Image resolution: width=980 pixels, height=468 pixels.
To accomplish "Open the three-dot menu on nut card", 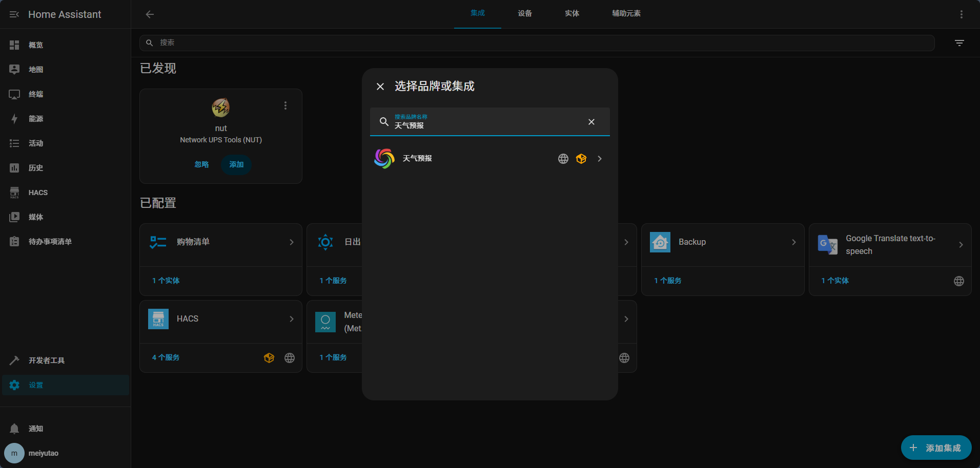I will 285,105.
